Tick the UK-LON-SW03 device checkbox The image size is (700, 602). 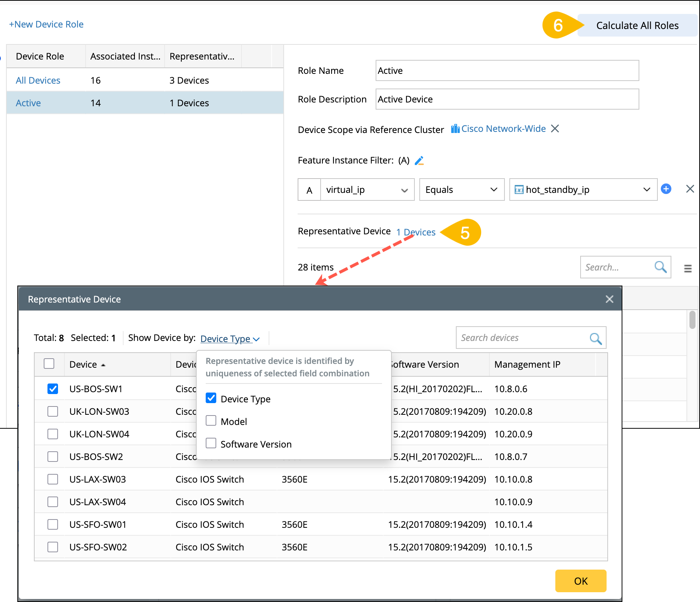(x=53, y=411)
